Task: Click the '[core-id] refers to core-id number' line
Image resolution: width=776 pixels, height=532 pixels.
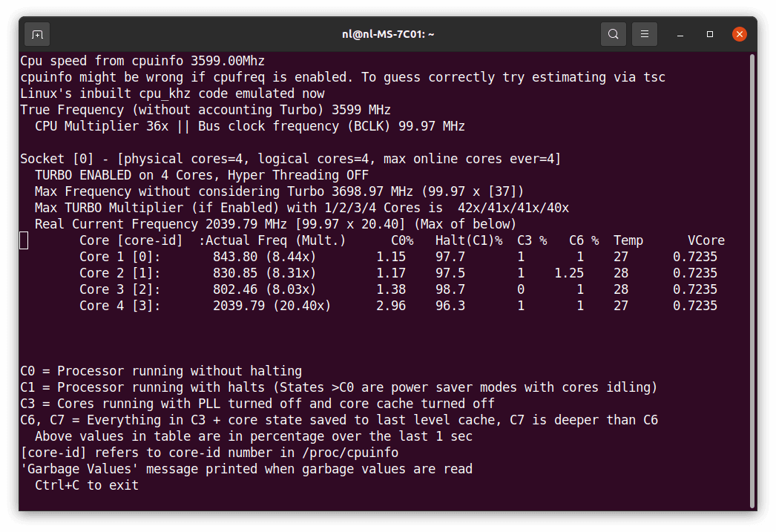Action: tap(209, 453)
